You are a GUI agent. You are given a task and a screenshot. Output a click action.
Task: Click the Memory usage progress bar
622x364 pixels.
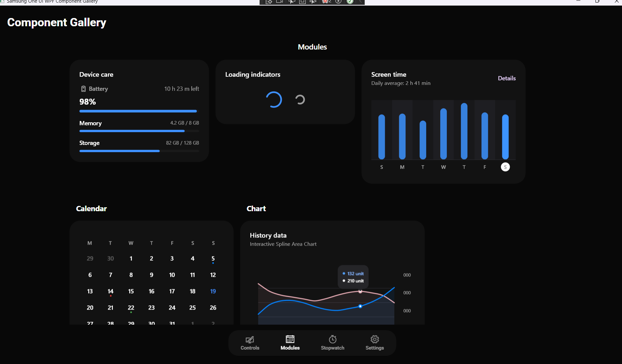coord(139,131)
